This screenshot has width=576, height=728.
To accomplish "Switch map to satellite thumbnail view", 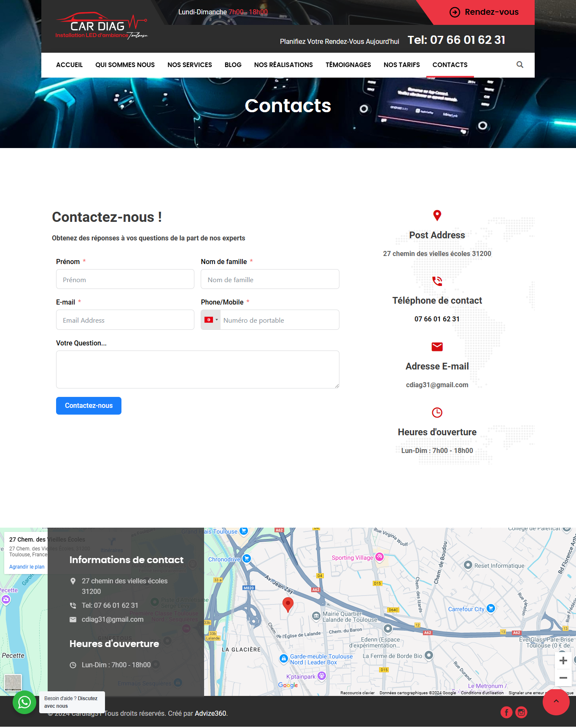I will (13, 682).
